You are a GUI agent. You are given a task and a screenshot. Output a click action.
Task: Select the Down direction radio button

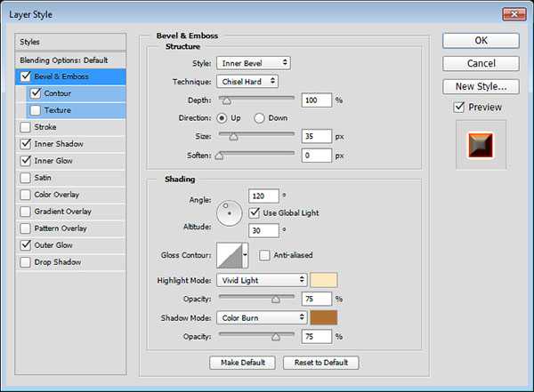click(260, 117)
